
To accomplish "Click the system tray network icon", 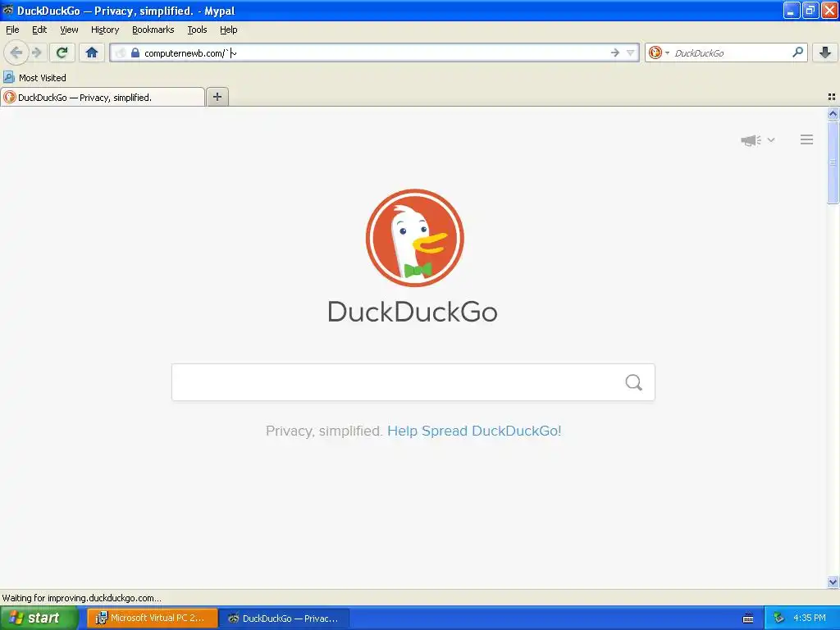I will click(x=778, y=618).
